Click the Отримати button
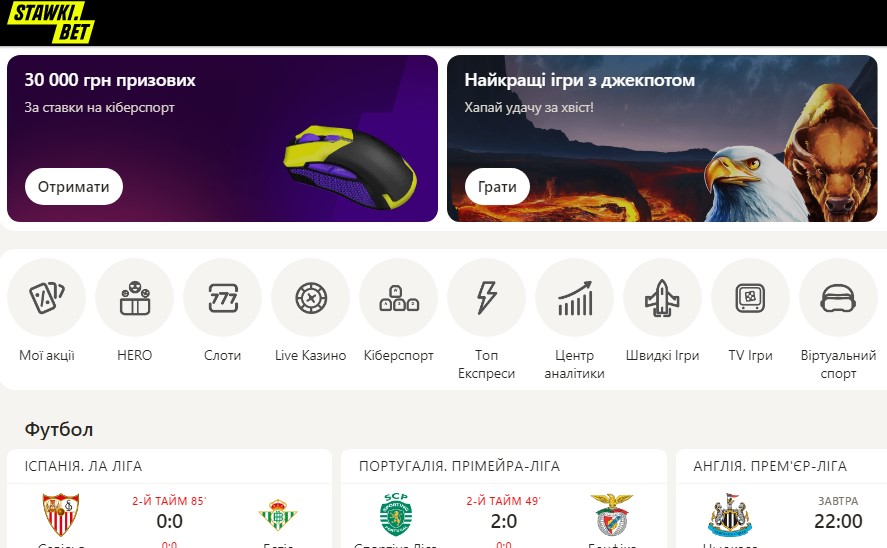The width and height of the screenshot is (887, 548). pyautogui.click(x=74, y=187)
